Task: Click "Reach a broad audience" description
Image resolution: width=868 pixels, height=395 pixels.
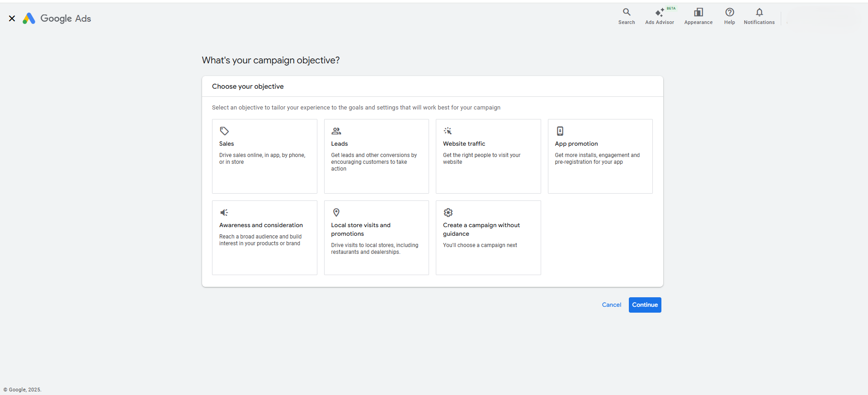Action: coord(260,240)
